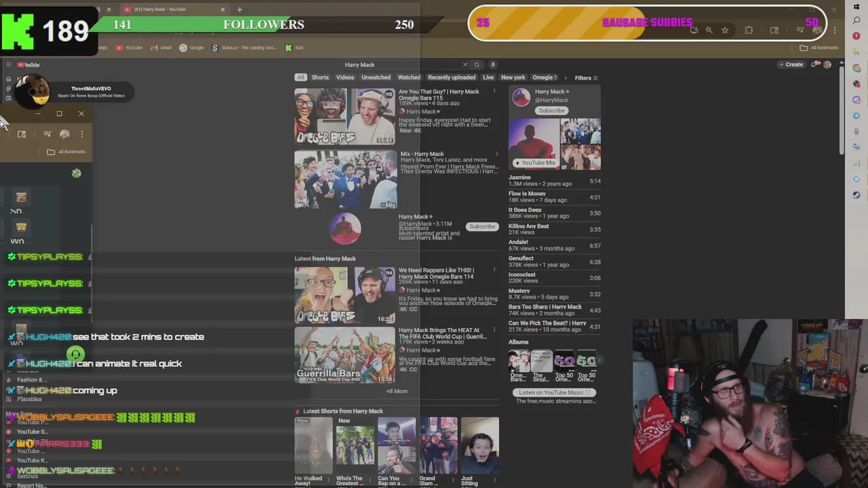Open the All Bookmarks folder at top right
Viewport: 868px width, 488px height.
click(819, 47)
